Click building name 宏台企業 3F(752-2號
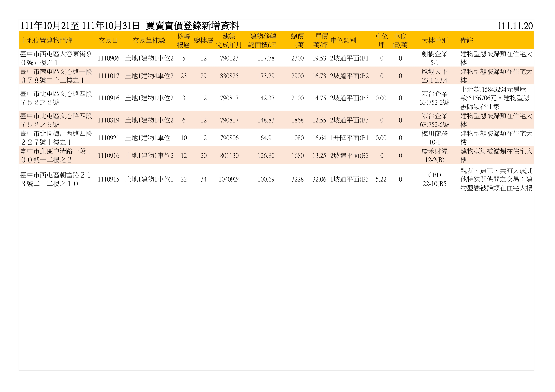The width and height of the screenshot is (555, 392). pyautogui.click(x=435, y=98)
